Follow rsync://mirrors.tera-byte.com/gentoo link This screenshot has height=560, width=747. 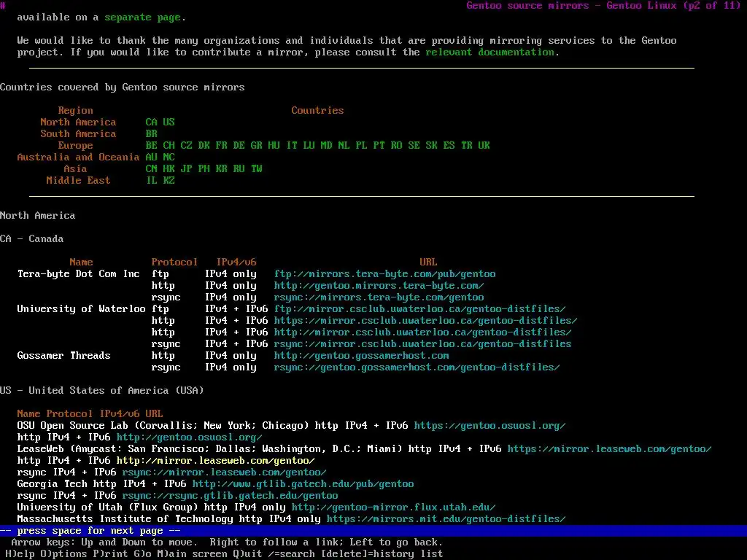point(379,297)
